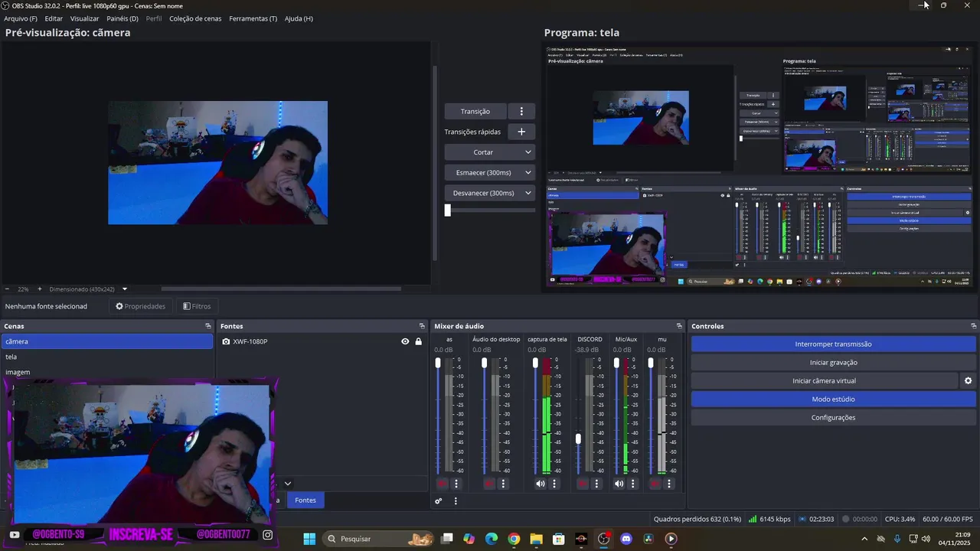The width and height of the screenshot is (980, 551).
Task: Open virtual camera settings gear
Action: [x=968, y=380]
